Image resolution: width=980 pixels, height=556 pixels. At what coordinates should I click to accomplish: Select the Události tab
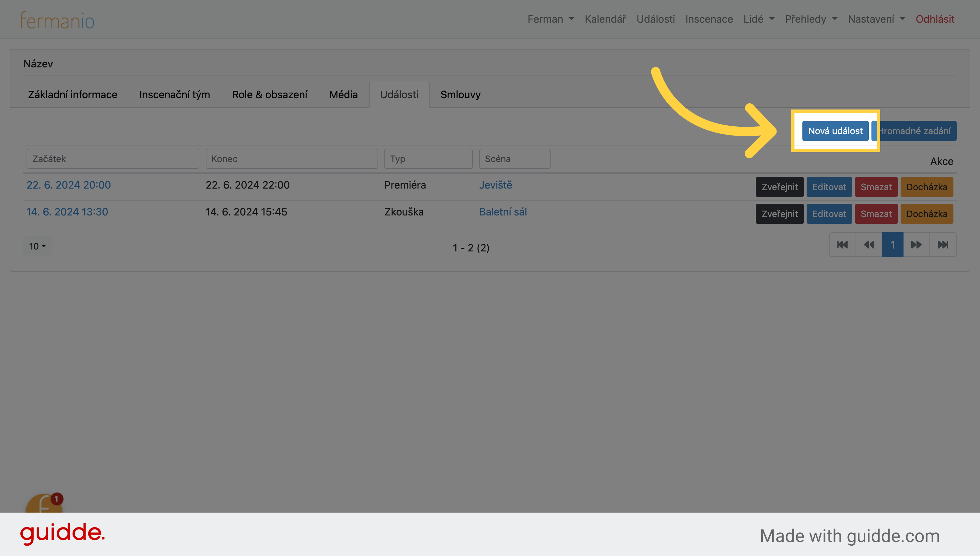pyautogui.click(x=399, y=95)
